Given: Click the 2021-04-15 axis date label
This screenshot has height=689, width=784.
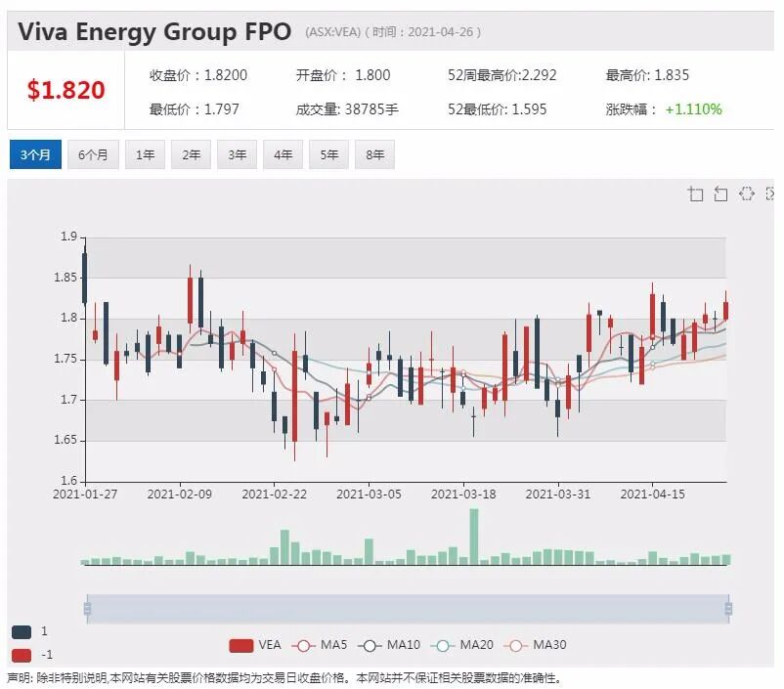Looking at the screenshot, I should (652, 494).
